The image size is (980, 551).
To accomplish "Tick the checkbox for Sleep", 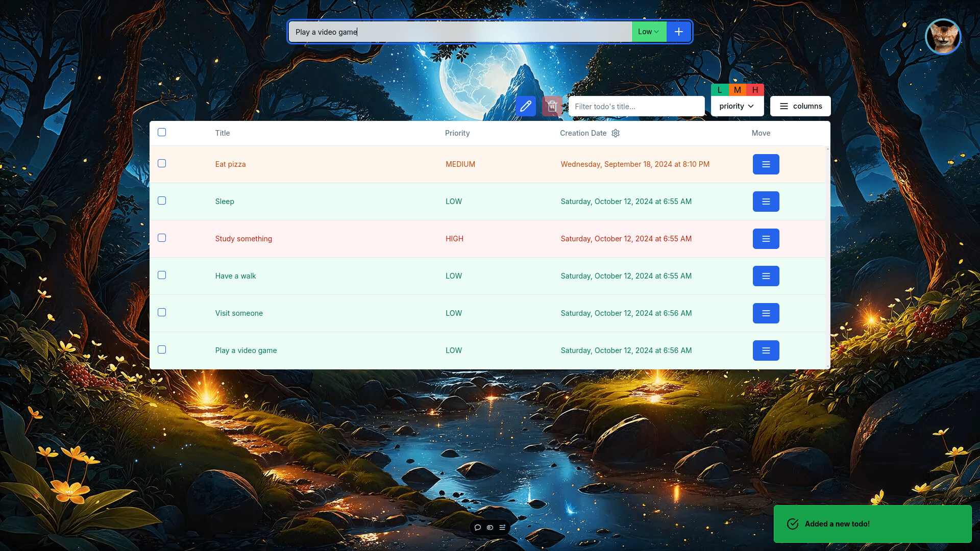I will (162, 201).
